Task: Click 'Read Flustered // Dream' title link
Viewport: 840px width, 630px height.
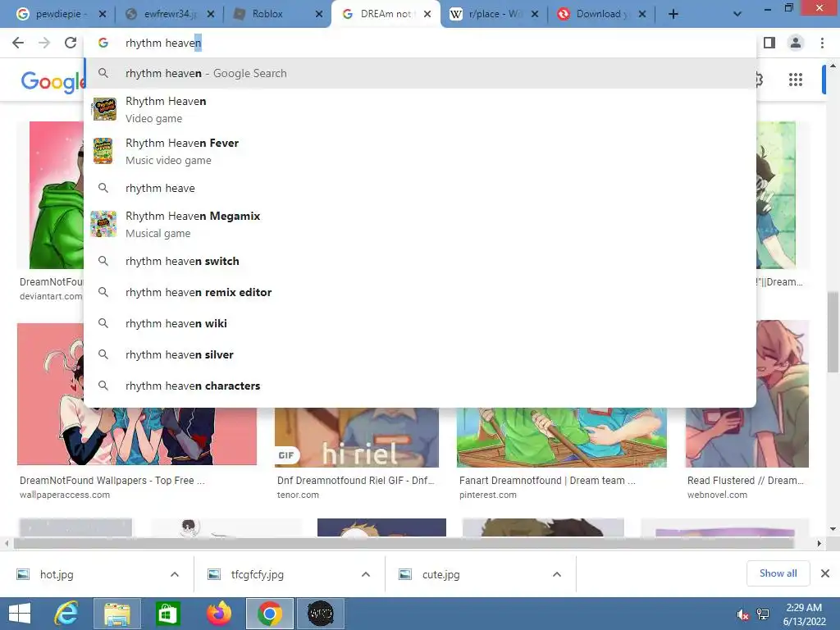Action: pos(745,481)
